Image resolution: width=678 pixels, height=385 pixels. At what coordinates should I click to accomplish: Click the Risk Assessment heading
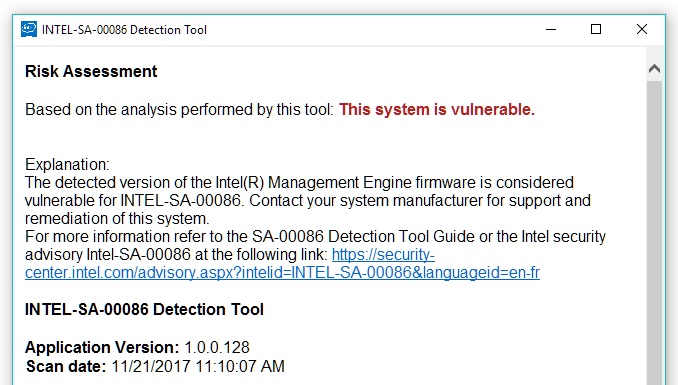(91, 71)
